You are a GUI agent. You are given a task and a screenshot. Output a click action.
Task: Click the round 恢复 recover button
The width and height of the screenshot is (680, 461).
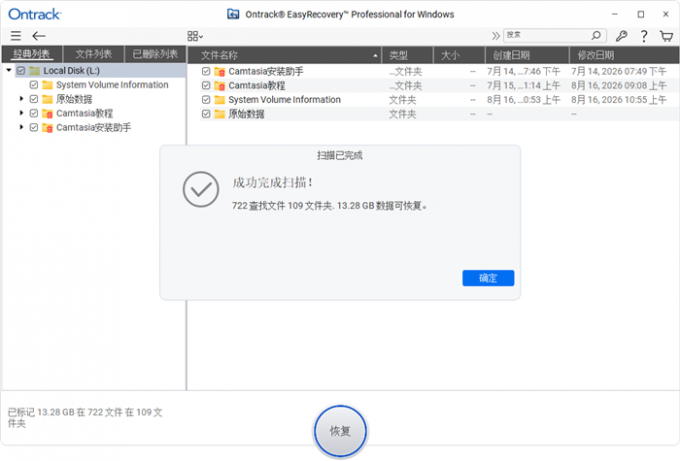[x=340, y=431]
